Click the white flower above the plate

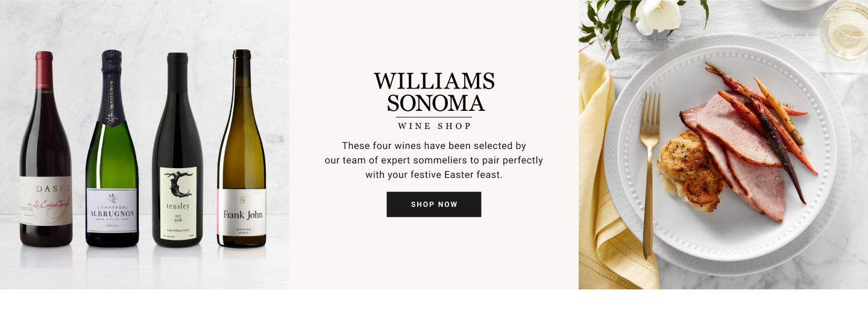tap(656, 16)
